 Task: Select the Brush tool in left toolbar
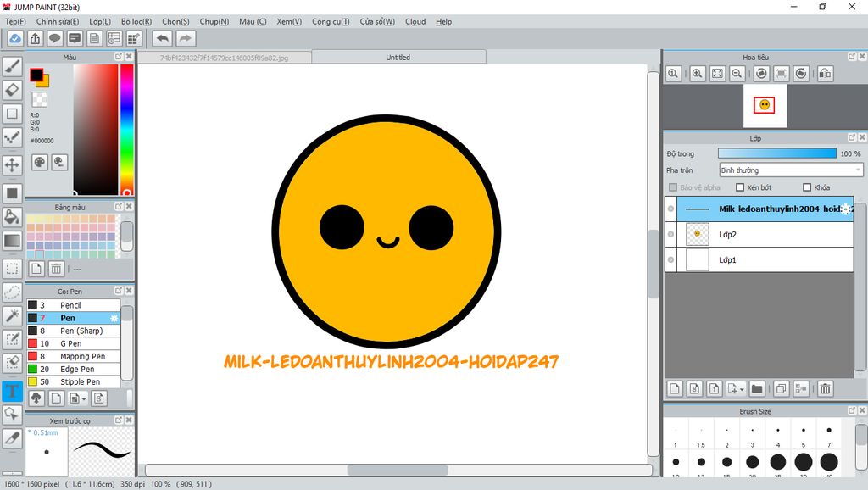[x=12, y=66]
